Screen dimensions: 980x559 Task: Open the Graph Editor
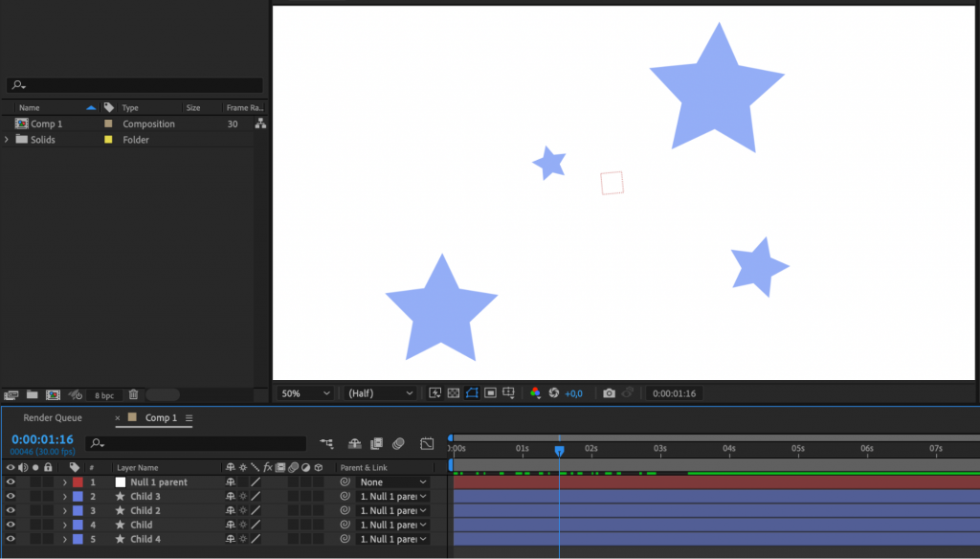427,443
